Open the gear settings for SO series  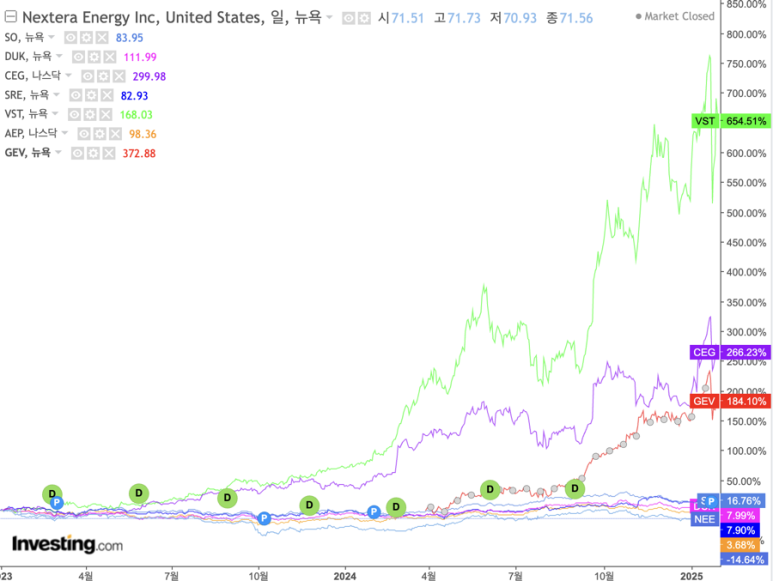click(86, 37)
